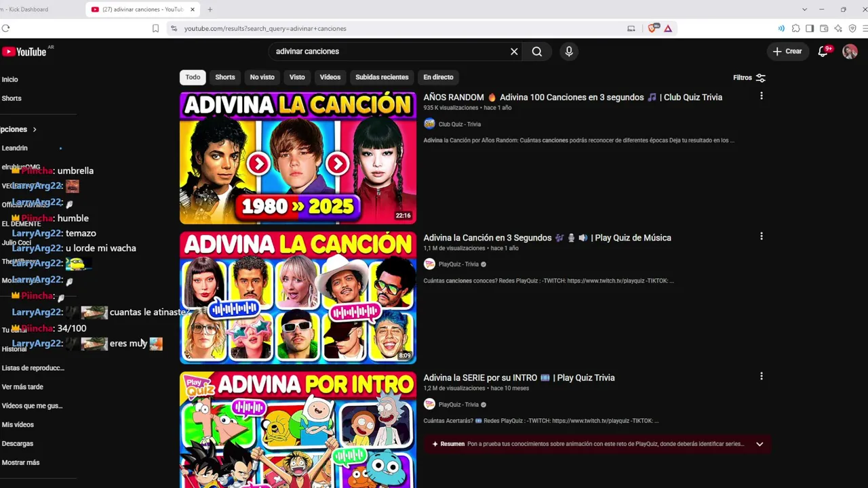868x488 pixels.
Task: Open options menu for Adivina la SERIE video
Action: tap(762, 376)
